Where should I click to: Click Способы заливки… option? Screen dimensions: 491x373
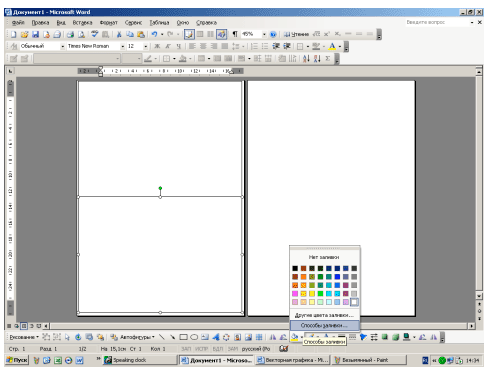click(x=325, y=325)
